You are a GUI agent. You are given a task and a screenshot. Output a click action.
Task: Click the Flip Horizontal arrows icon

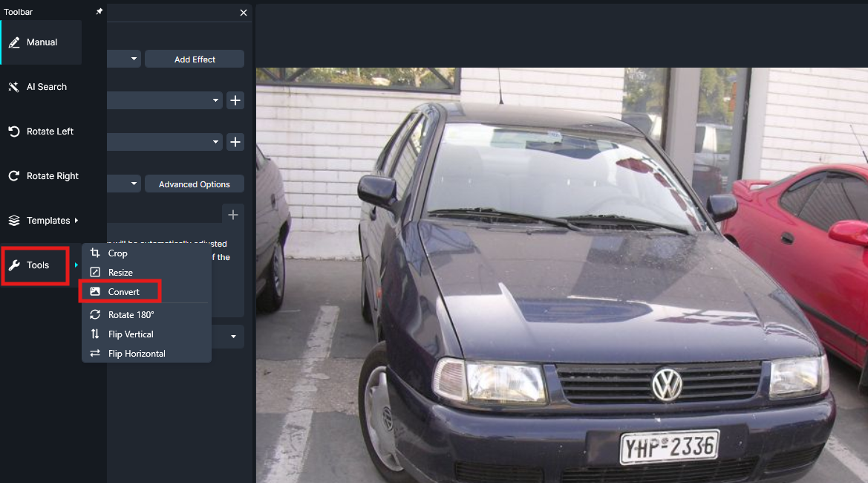click(95, 354)
